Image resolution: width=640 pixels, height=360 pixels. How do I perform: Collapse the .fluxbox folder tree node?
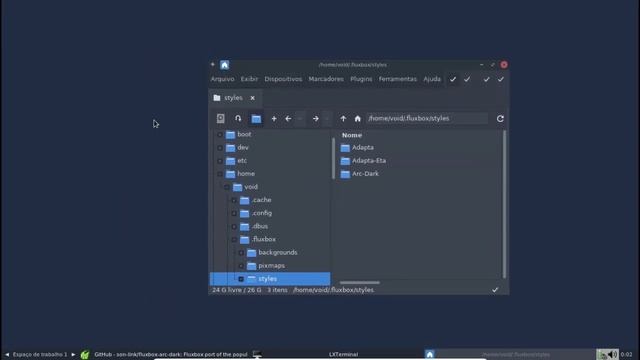coord(234,239)
